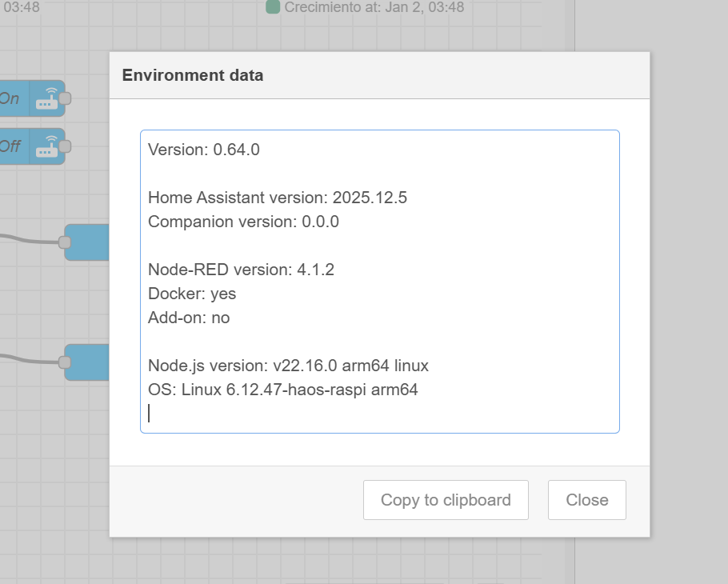The image size is (728, 584).
Task: Select the green status square beside Crecimiento
Action: 273,7
